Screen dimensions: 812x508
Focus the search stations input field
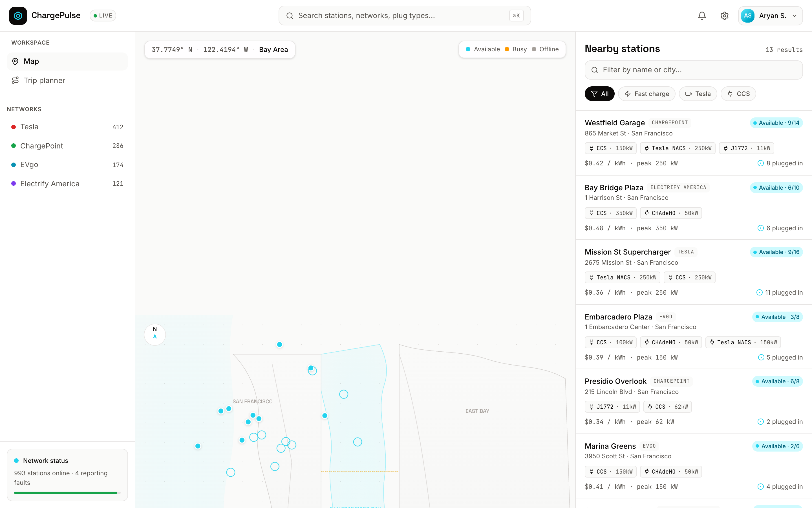[405, 16]
